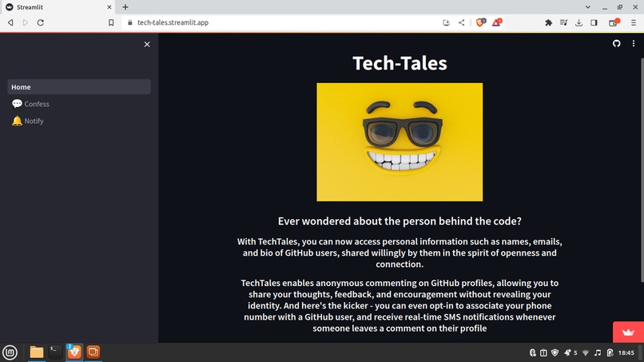Image resolution: width=644 pixels, height=362 pixels.
Task: Open browser hamburger menu
Action: (x=634, y=22)
